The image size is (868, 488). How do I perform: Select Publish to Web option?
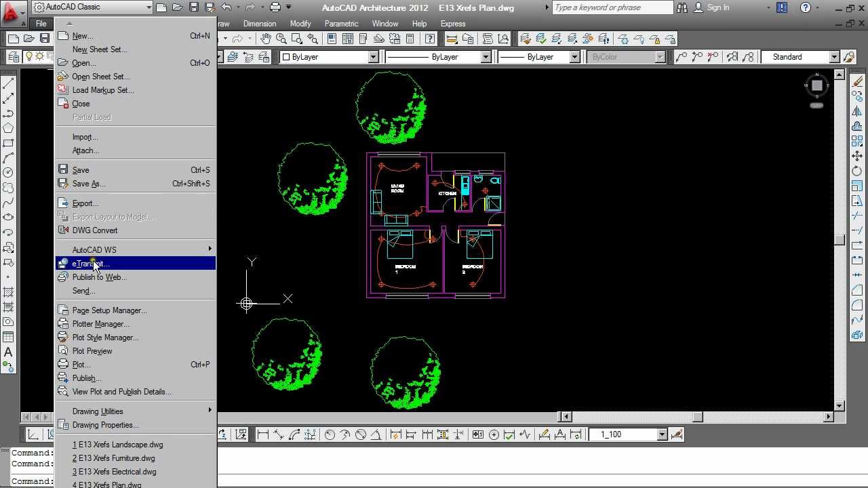[x=136, y=277]
